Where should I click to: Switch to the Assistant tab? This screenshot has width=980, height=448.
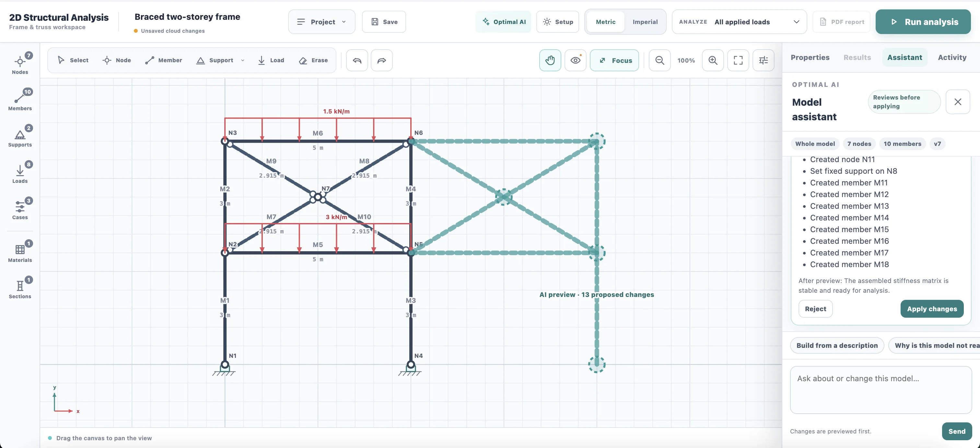(x=904, y=57)
